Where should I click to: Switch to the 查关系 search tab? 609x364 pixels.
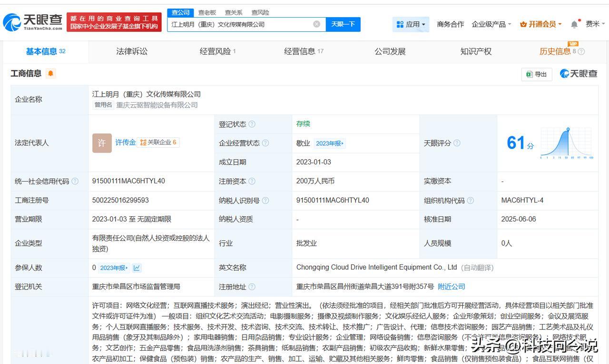[234, 12]
